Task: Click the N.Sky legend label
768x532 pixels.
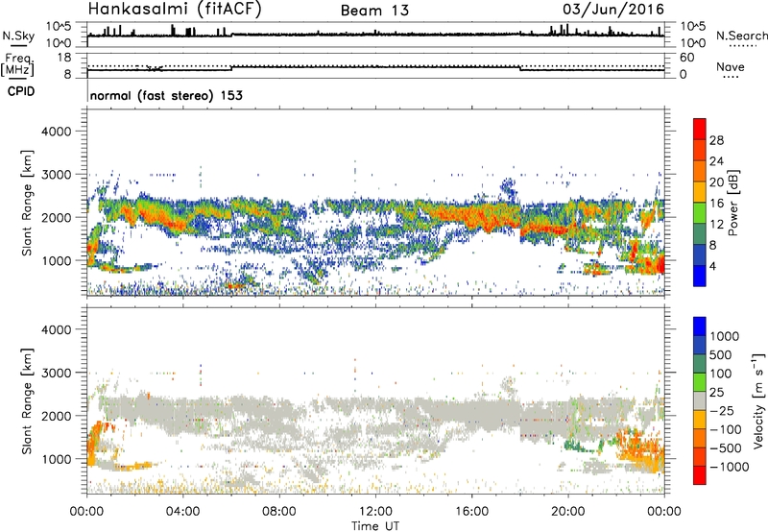Action: coord(18,36)
